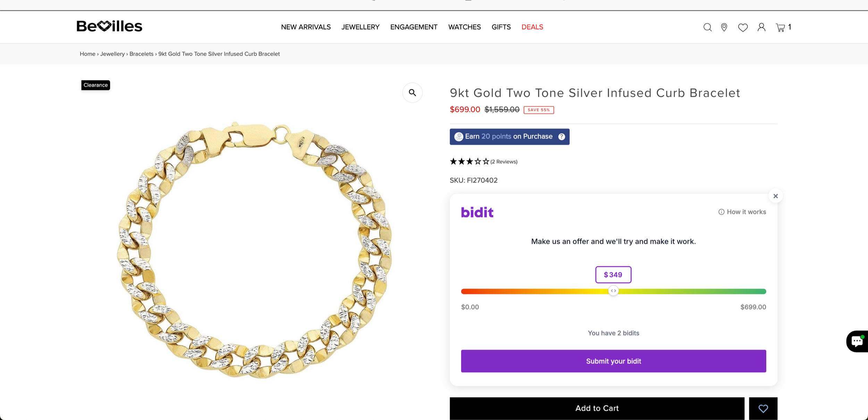Add bracelet to wishlist heart button
Screen dimensions: 868x420
point(763,408)
